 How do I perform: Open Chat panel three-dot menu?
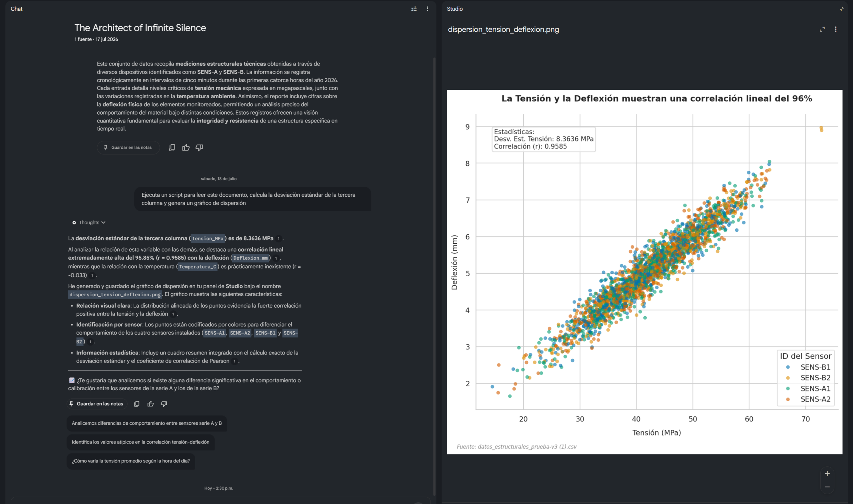427,9
